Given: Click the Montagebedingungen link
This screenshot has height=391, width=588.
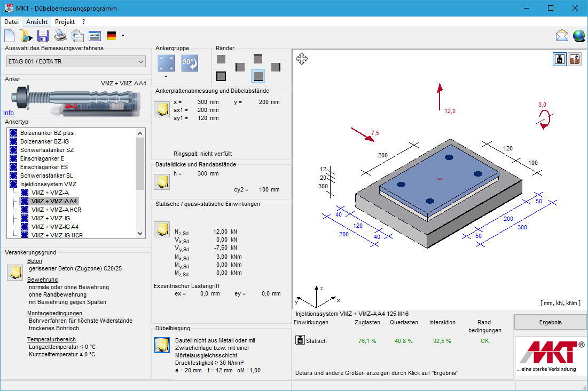Looking at the screenshot, I should coord(55,314).
